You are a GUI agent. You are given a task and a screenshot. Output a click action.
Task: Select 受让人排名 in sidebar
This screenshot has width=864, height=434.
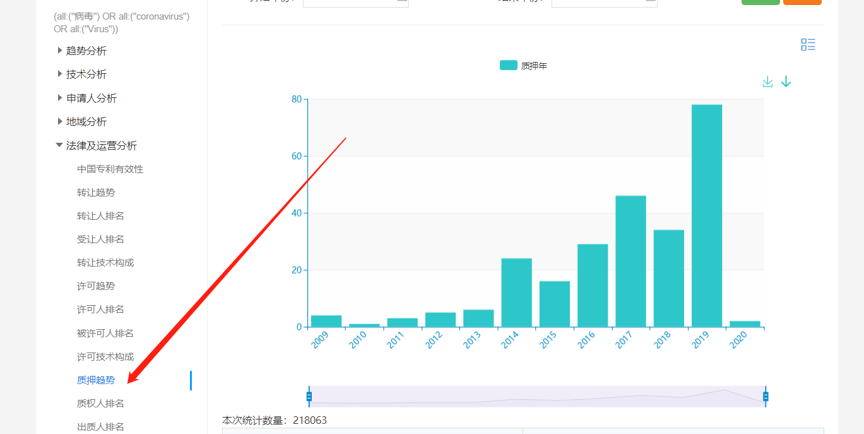(x=100, y=239)
